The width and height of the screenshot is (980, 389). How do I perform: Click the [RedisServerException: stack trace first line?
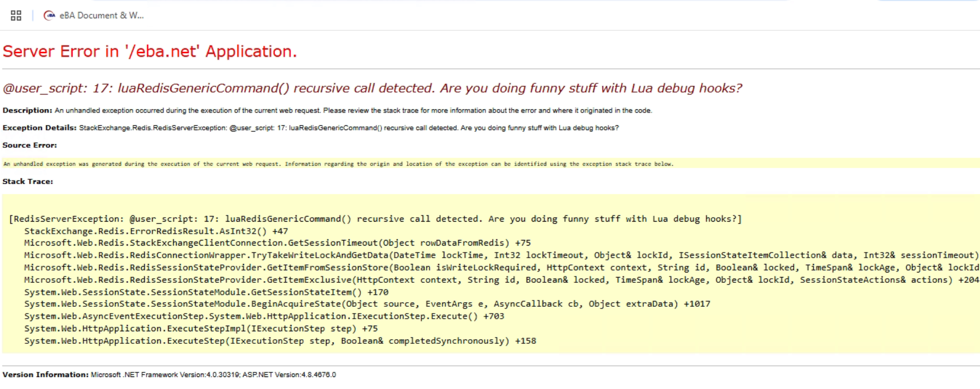(x=375, y=219)
